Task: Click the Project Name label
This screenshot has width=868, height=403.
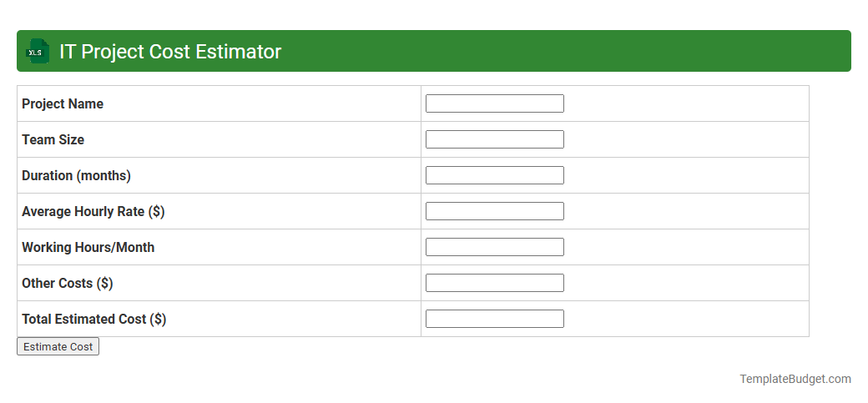Action: coord(63,104)
